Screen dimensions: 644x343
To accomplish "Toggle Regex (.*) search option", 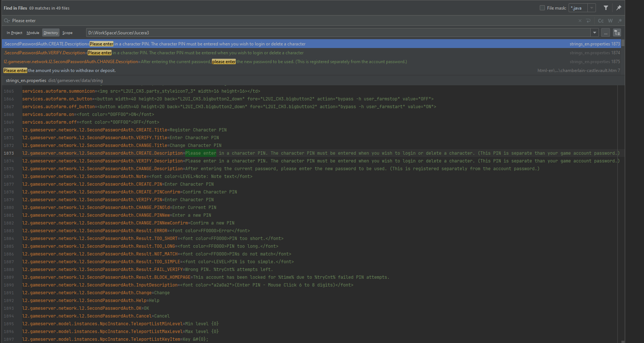I will pos(620,21).
